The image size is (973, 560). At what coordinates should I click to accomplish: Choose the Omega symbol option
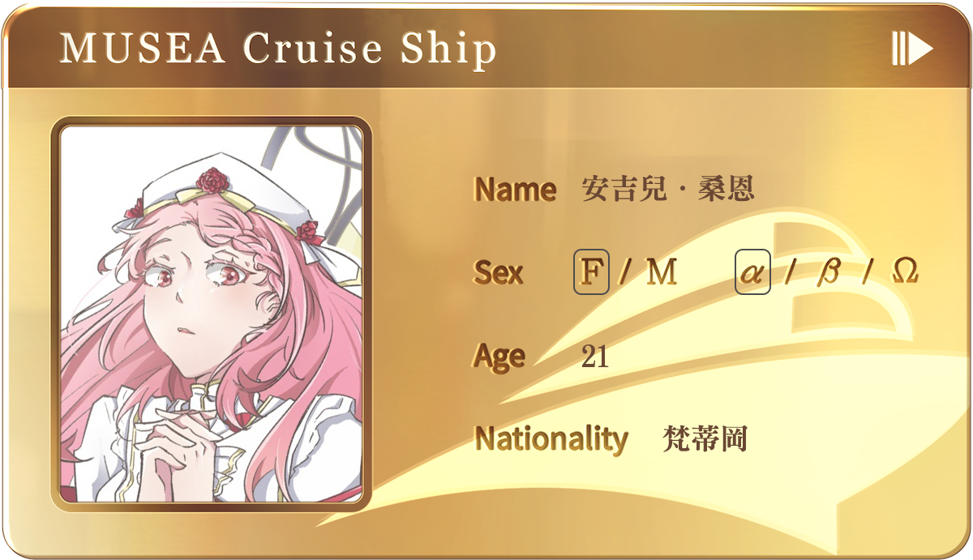(905, 271)
